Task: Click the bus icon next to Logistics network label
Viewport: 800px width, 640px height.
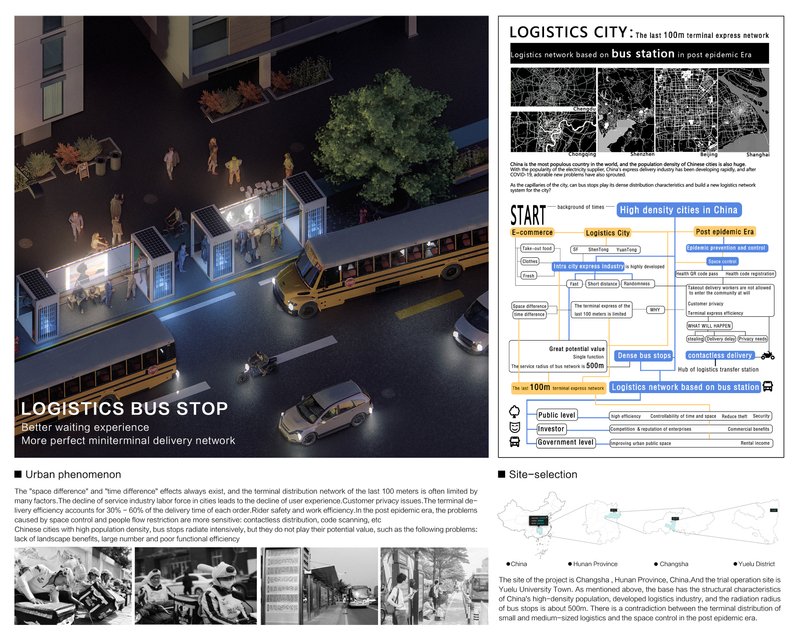Action: pyautogui.click(x=768, y=386)
